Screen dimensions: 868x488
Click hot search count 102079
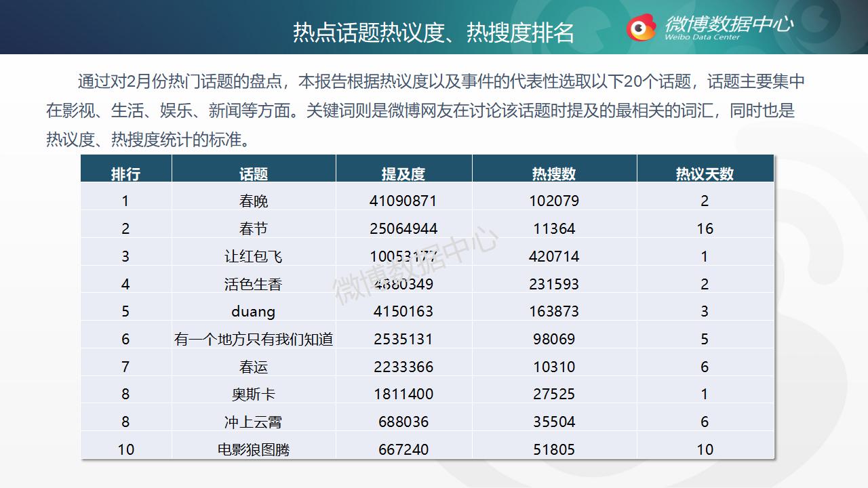[x=554, y=201]
